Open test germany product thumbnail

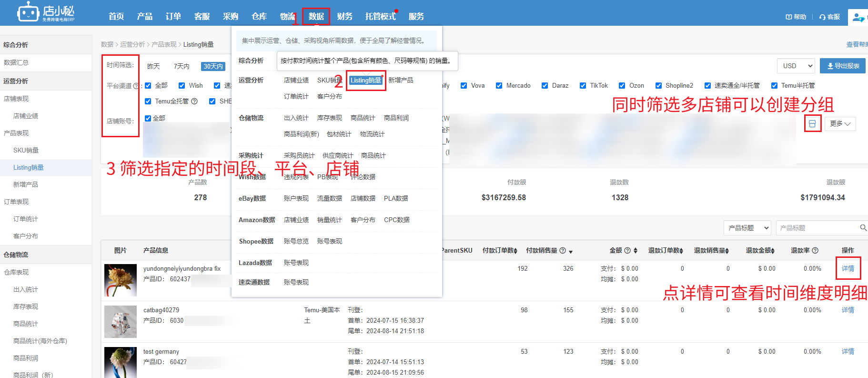click(121, 362)
